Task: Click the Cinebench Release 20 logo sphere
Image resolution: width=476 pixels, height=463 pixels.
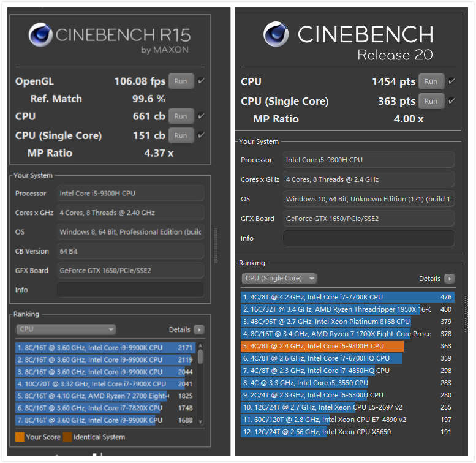Action: click(276, 34)
